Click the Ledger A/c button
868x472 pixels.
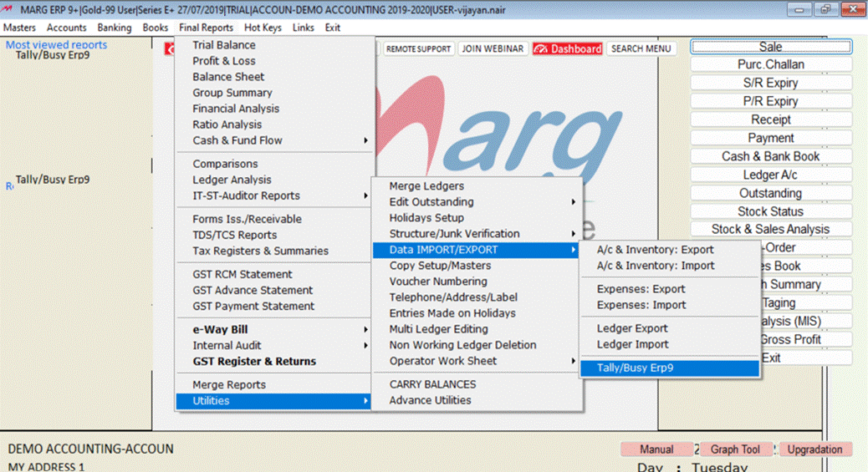(x=770, y=175)
